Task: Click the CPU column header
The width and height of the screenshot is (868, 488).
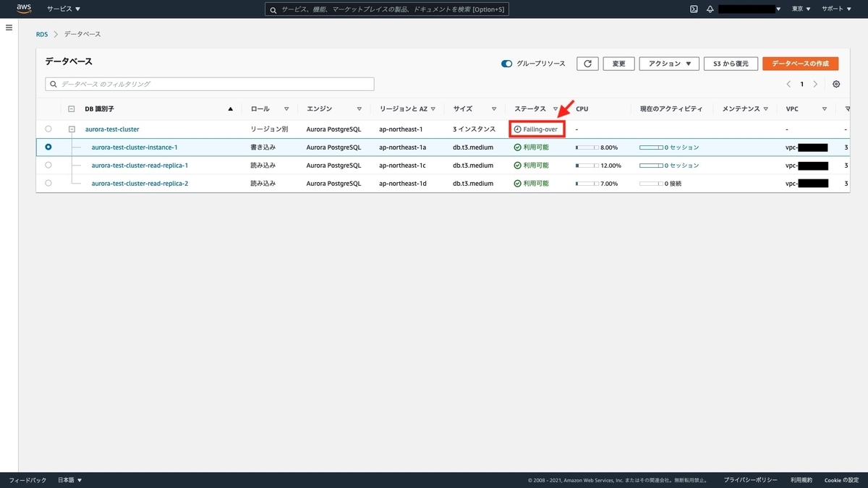Action: [582, 109]
